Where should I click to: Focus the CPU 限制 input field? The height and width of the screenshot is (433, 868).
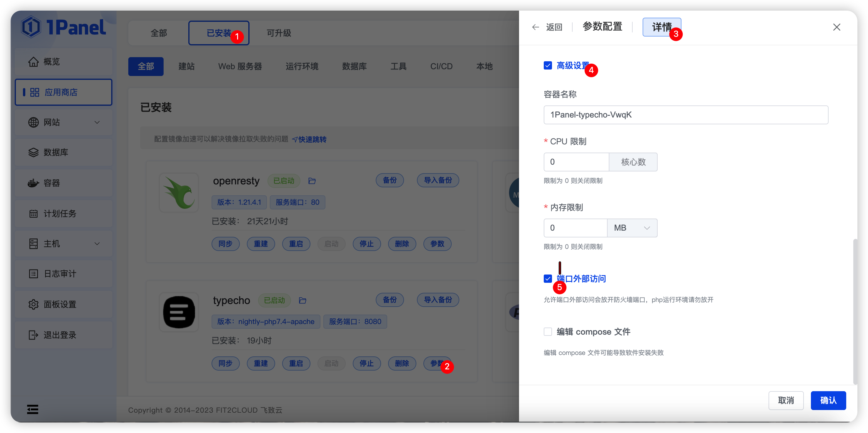coord(576,162)
